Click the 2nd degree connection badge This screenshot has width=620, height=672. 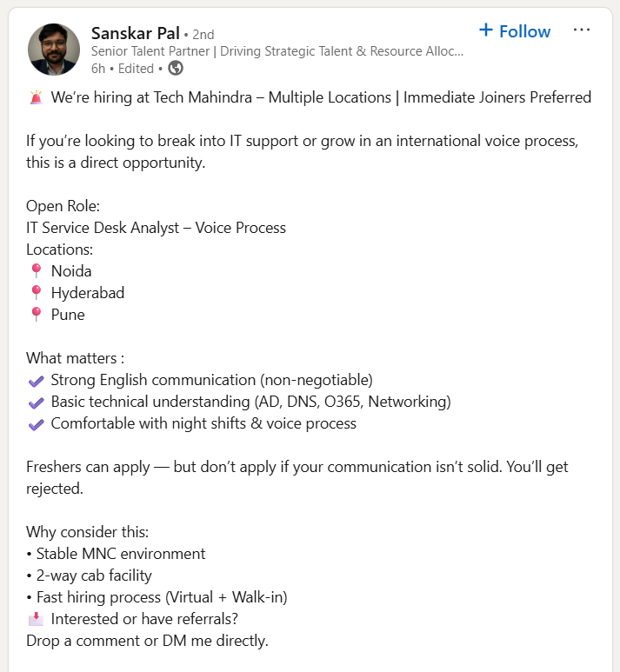coord(203,34)
